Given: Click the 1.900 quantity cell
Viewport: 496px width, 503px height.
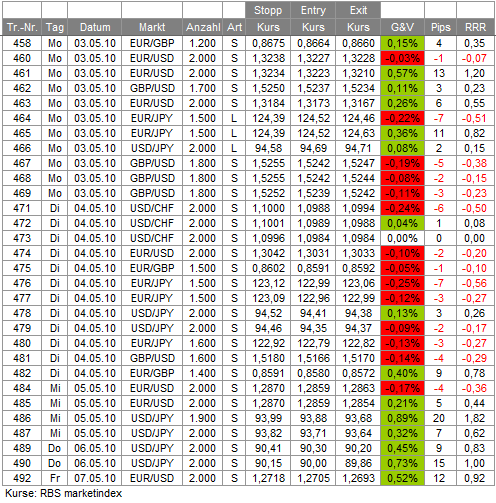Looking at the screenshot, I should point(202,418).
